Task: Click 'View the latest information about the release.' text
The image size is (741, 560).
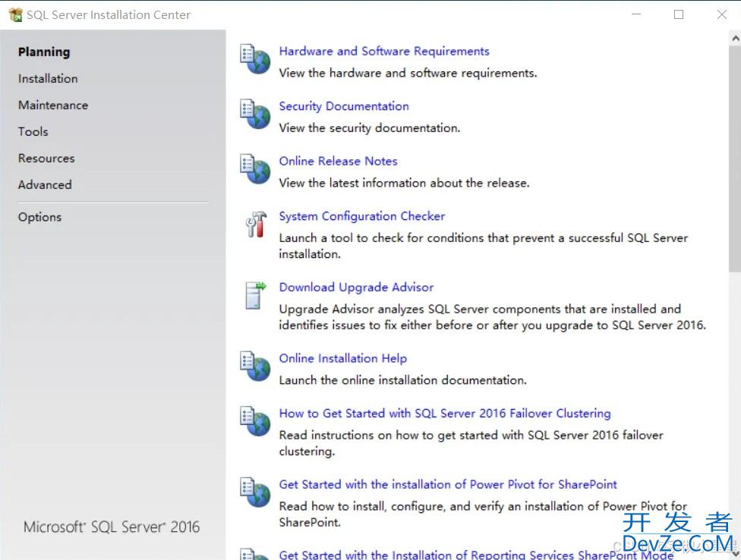Action: 404,183
